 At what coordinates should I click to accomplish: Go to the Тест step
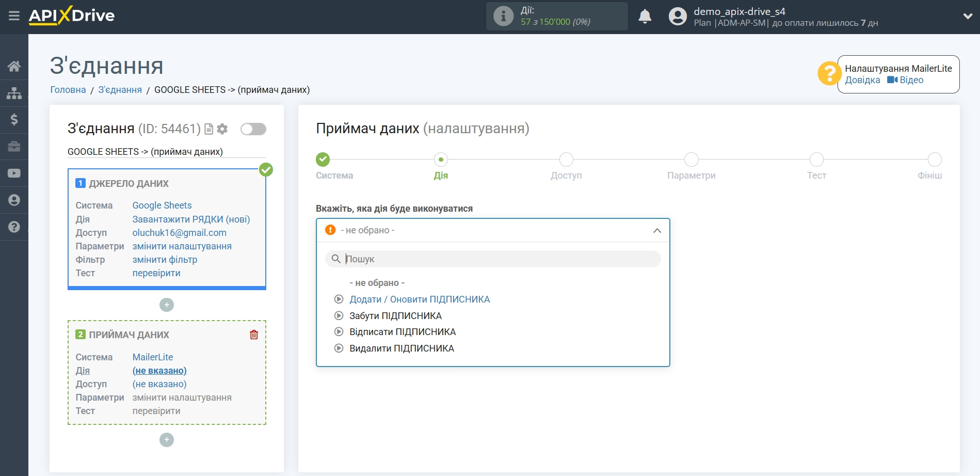coord(816,160)
